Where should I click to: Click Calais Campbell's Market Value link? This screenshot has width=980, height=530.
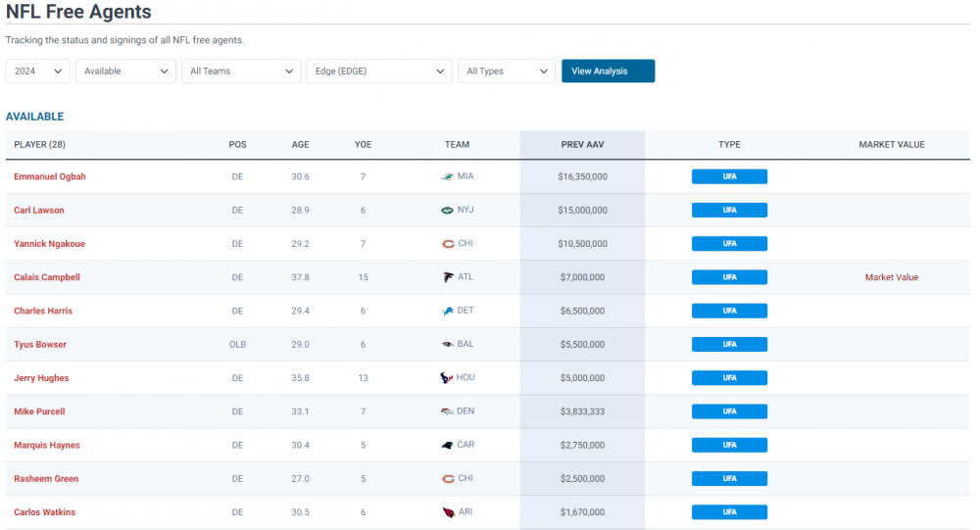(891, 277)
